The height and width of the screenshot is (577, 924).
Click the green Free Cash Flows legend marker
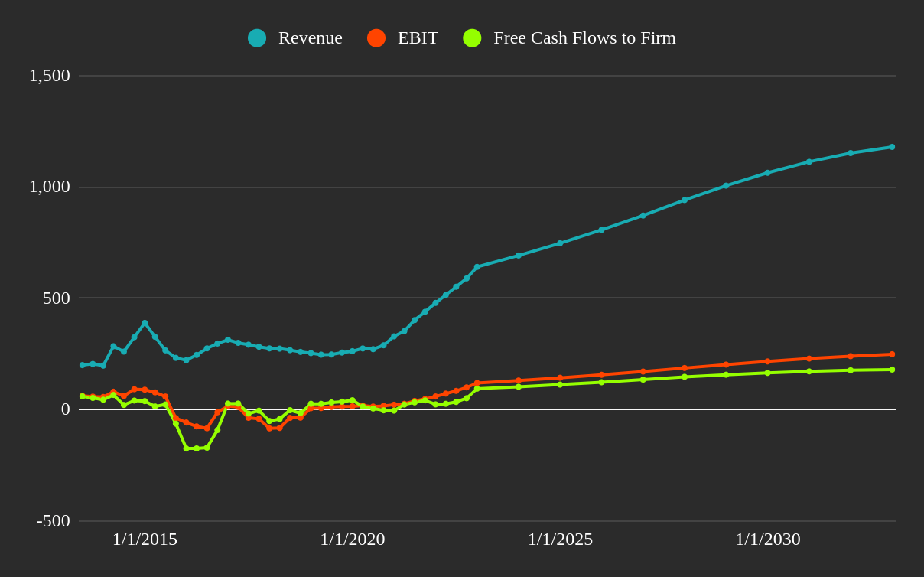472,37
